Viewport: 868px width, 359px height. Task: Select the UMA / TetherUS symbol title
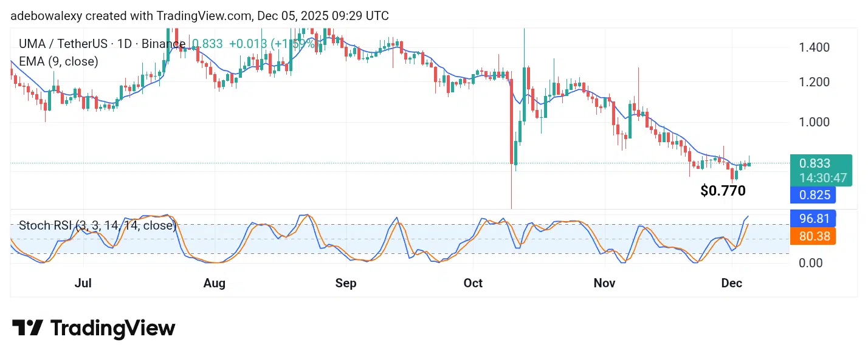click(102, 44)
